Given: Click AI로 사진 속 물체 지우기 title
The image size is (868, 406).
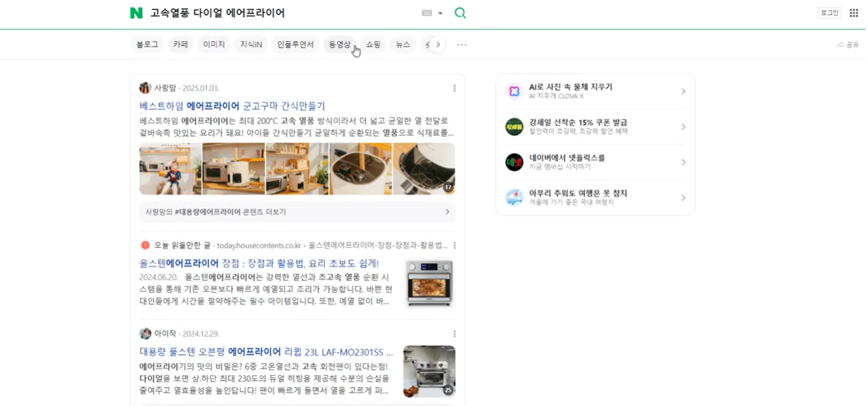Looking at the screenshot, I should coord(571,87).
